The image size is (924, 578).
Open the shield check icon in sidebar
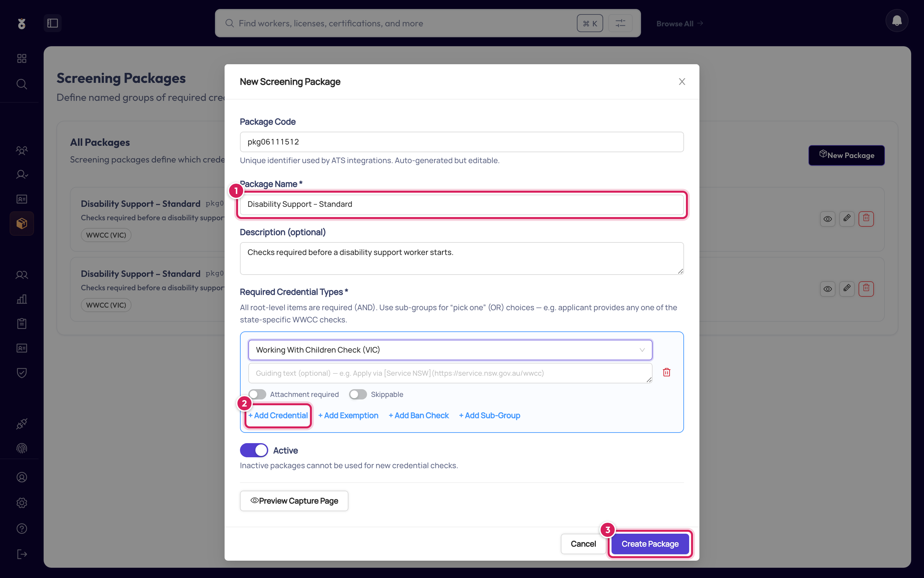pyautogui.click(x=22, y=373)
